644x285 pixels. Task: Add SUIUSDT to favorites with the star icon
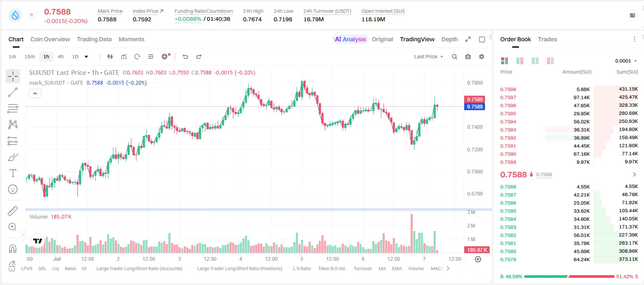[31, 15]
